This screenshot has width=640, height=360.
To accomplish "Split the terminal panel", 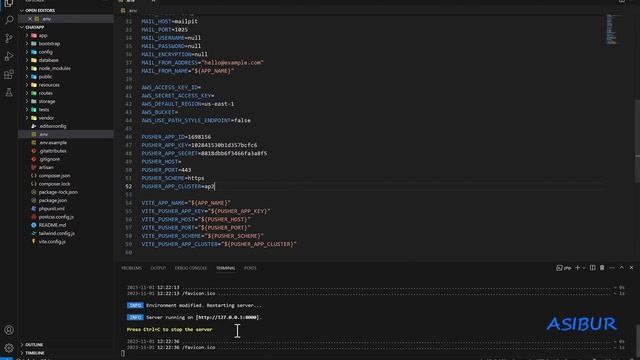I will (592, 268).
